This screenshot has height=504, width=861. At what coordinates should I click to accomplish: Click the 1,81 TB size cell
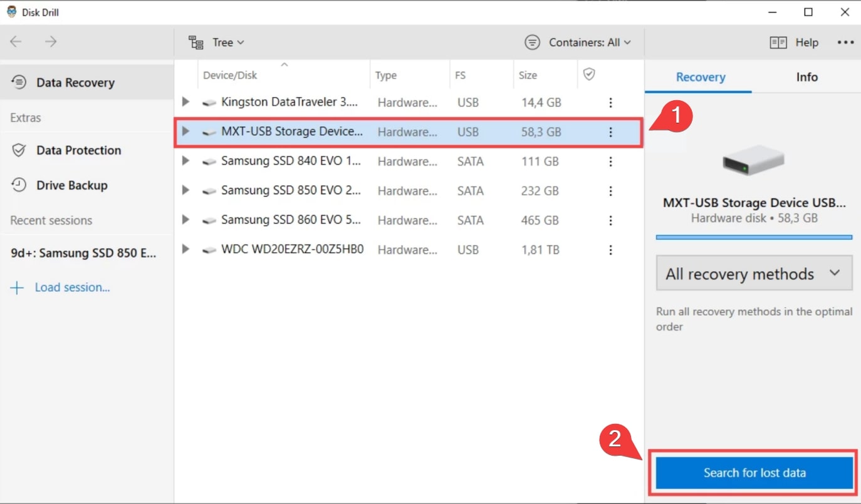click(x=540, y=249)
